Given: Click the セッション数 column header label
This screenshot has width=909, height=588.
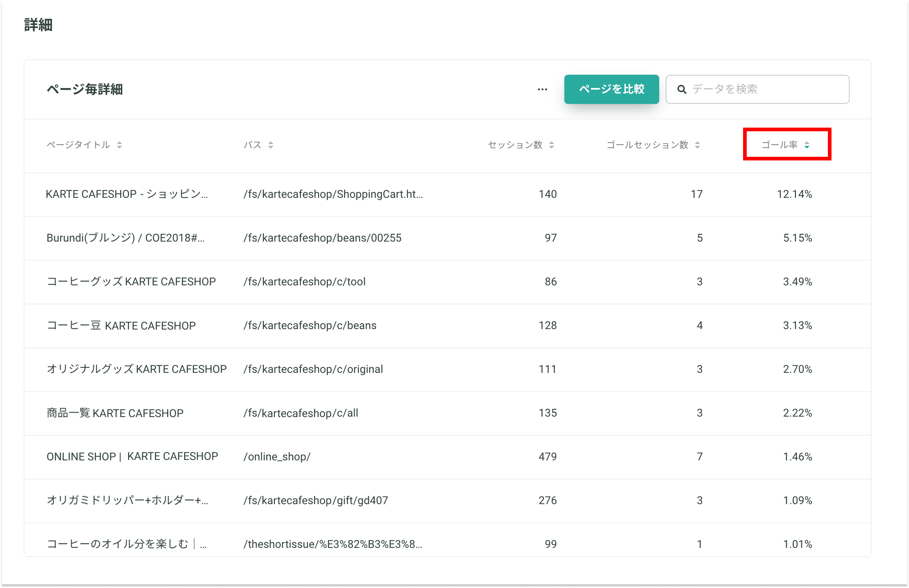Looking at the screenshot, I should click(515, 145).
